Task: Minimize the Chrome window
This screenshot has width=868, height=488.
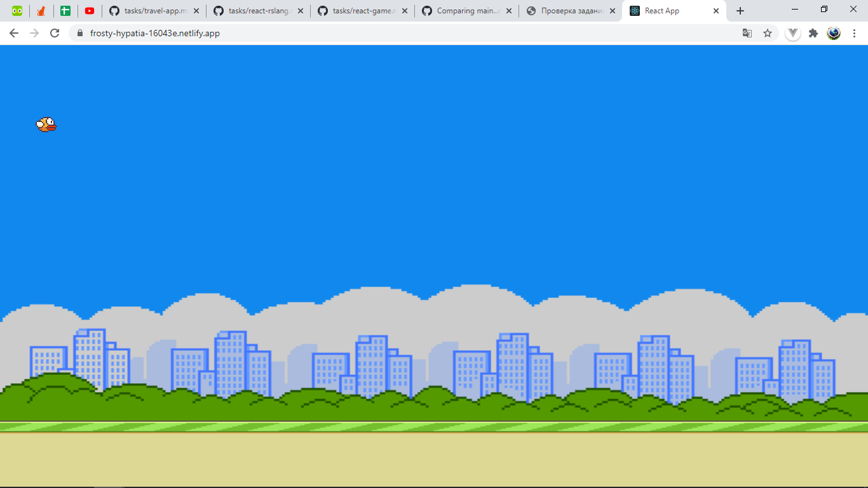Action: (x=796, y=10)
